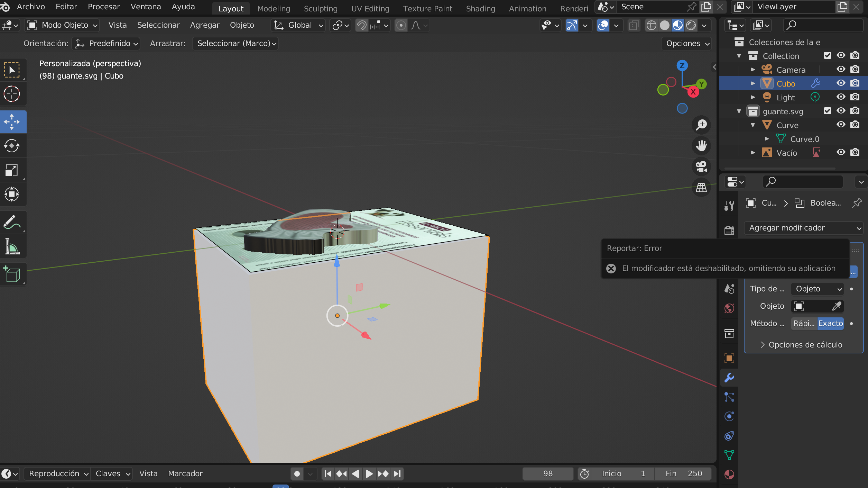Screen dimensions: 868x488
Task: Select the Cursor tool
Action: click(x=12, y=93)
